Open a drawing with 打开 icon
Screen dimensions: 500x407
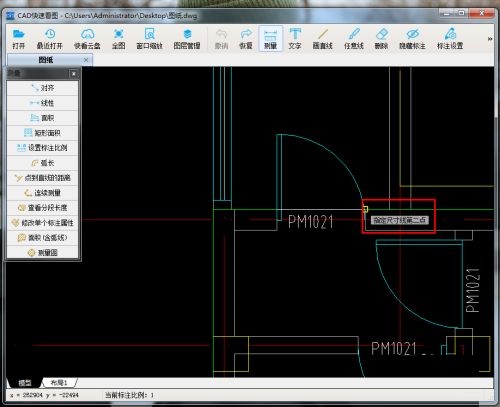tap(19, 39)
